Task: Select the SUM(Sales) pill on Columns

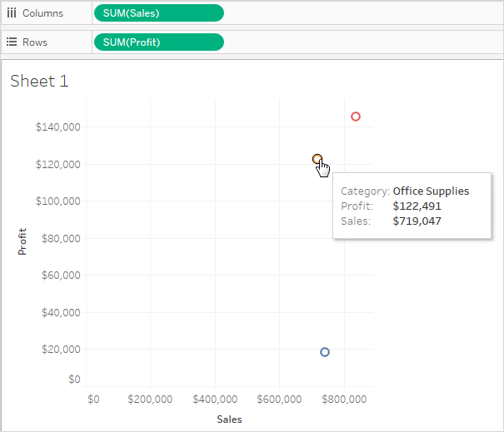Action: tap(159, 13)
